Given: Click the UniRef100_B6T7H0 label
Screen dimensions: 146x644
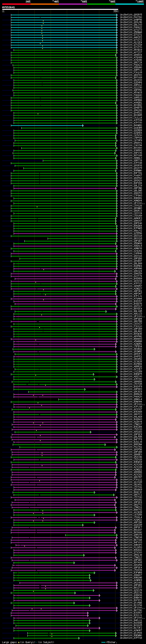Looking at the screenshot, I should pos(131,610).
